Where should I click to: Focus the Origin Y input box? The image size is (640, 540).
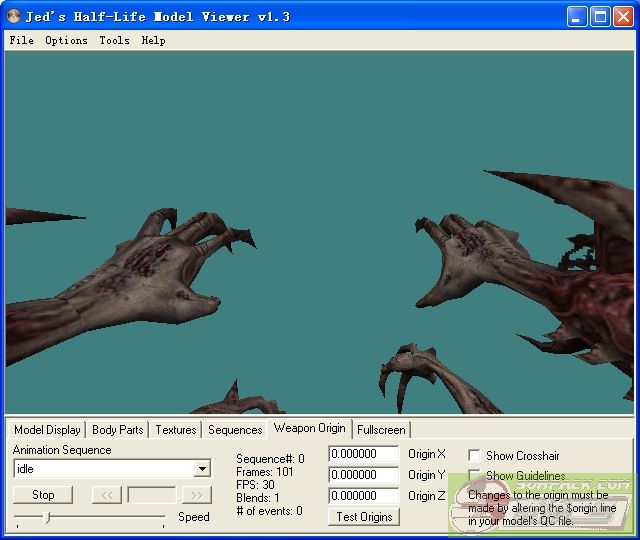[x=364, y=475]
